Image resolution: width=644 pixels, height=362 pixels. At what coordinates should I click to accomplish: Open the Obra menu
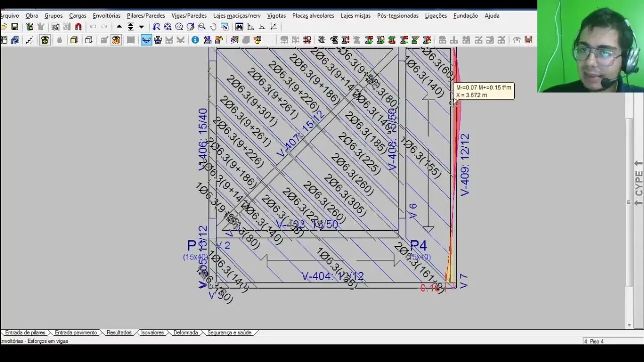pyautogui.click(x=32, y=16)
